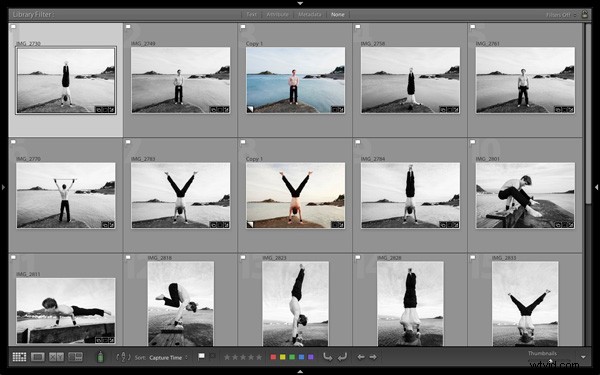Apply the yellow color label

(x=282, y=357)
